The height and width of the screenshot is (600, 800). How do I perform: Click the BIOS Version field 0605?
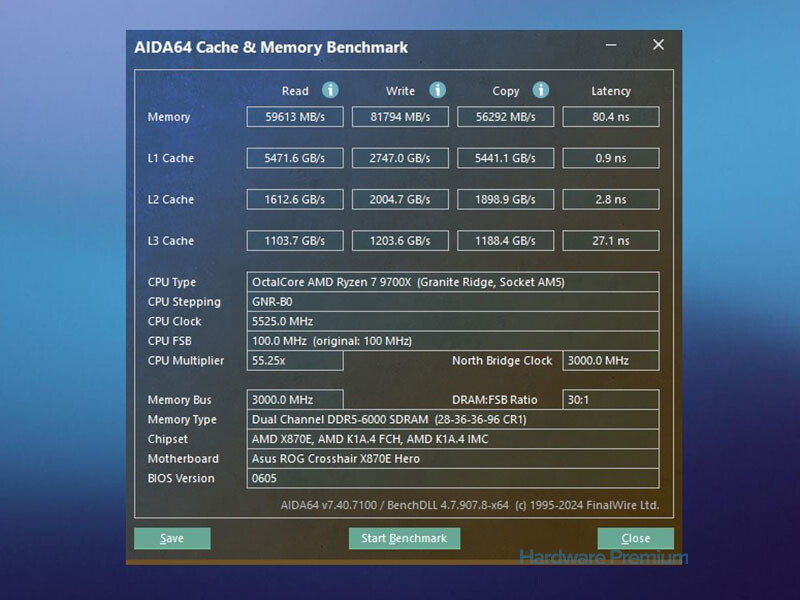point(453,478)
